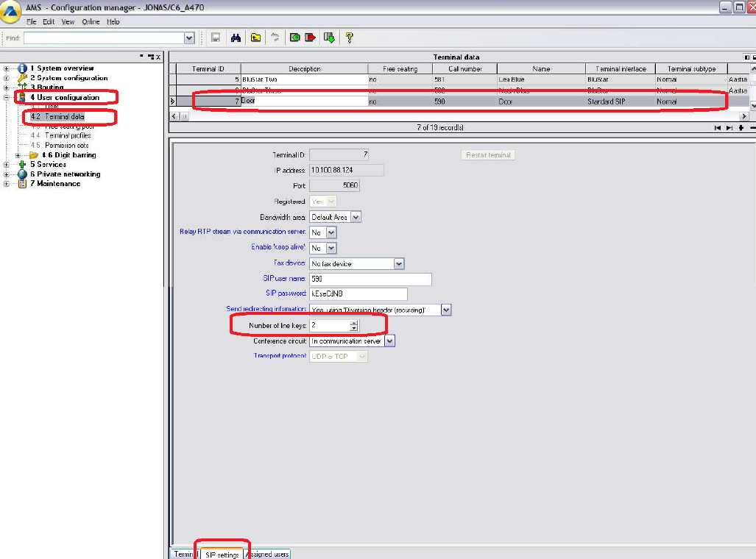The width and height of the screenshot is (756, 559).
Task: Click the wrench icon for System configuration
Action: point(22,78)
